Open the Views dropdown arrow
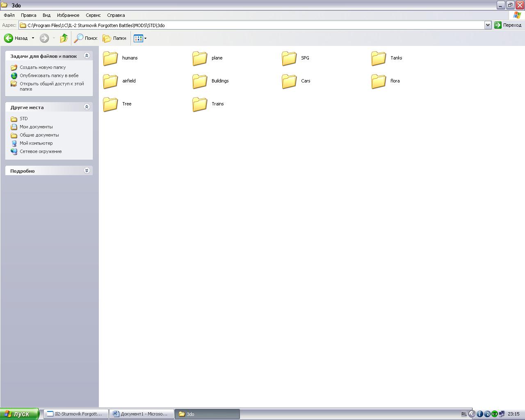The image size is (525, 420). (x=145, y=38)
